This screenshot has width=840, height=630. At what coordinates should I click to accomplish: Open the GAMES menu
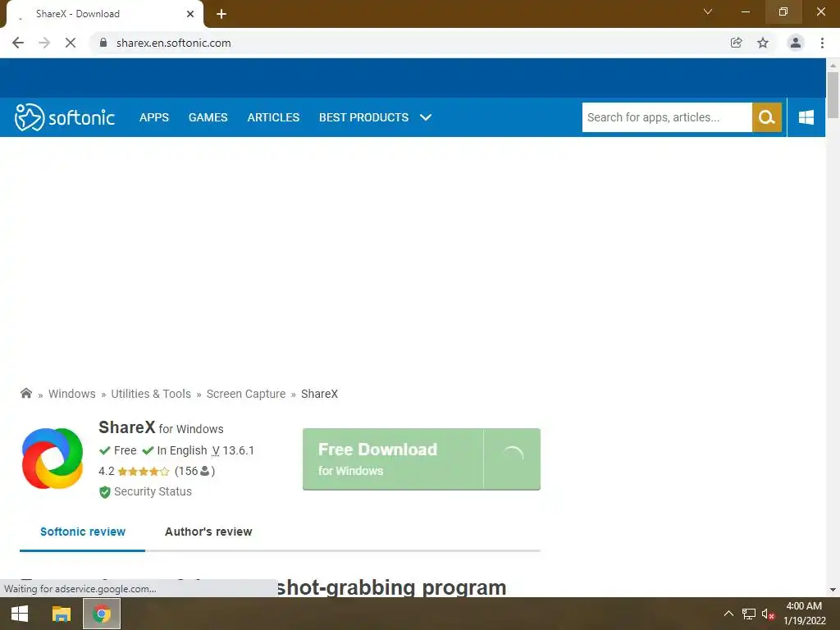[x=208, y=117]
